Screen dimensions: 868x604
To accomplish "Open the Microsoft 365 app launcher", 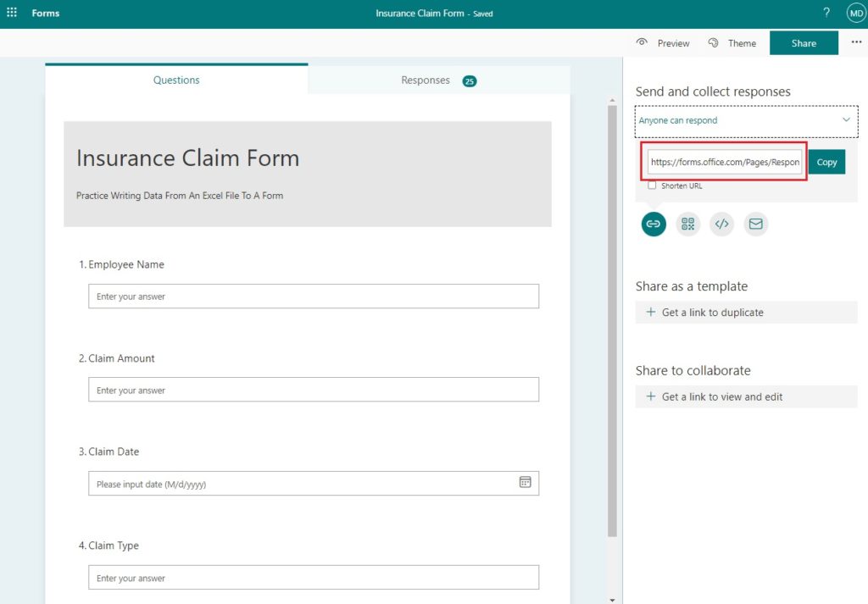I will 12,13.
